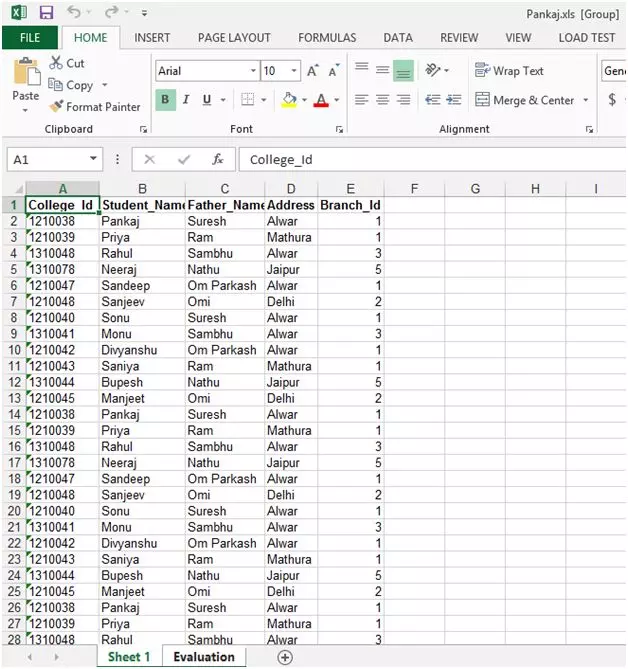
Task: Switch to the Evaluation sheet tab
Action: 204,657
